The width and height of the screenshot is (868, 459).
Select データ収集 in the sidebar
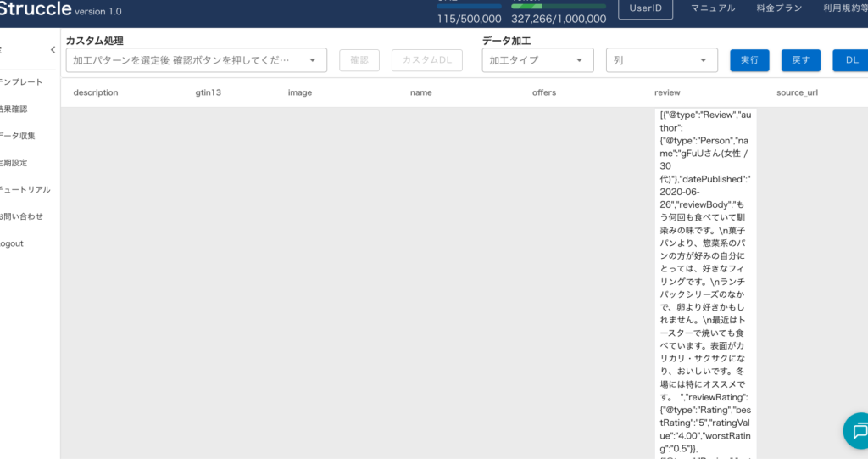click(17, 136)
